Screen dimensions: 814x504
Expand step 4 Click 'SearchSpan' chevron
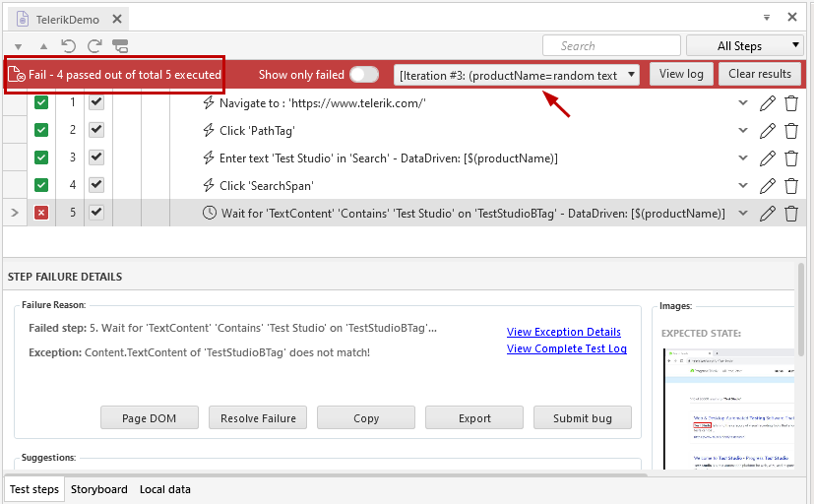743,185
